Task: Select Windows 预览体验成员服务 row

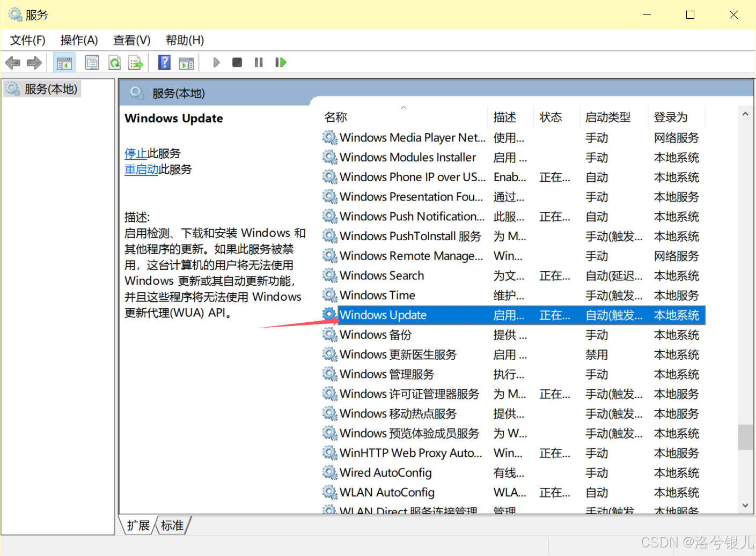Action: coord(513,433)
